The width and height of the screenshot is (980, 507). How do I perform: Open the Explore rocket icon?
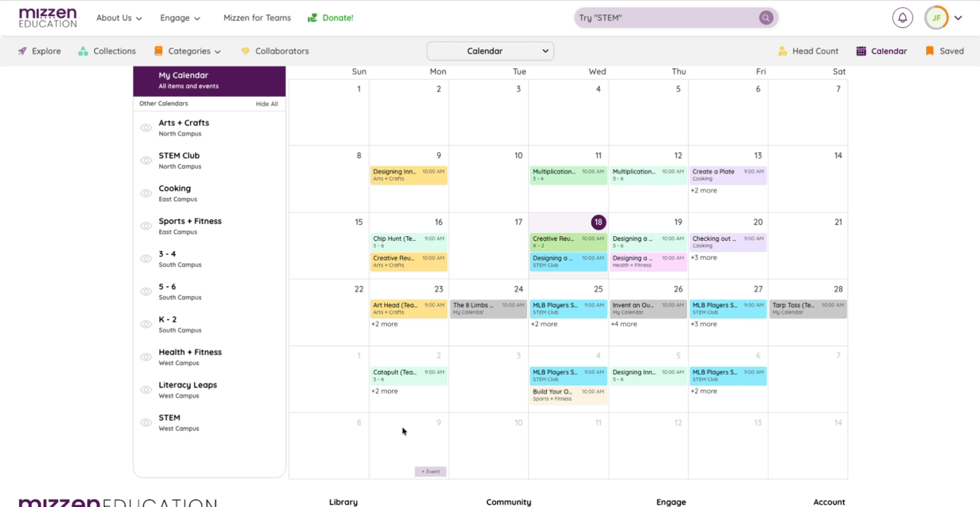22,51
